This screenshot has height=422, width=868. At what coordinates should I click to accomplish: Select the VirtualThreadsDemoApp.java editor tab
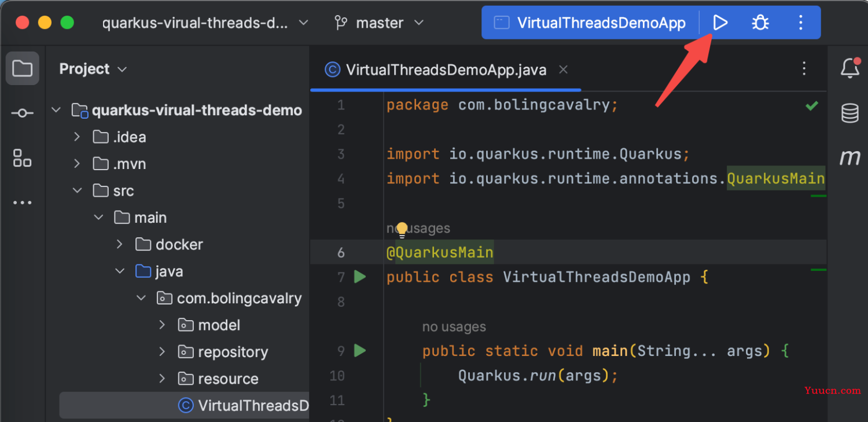pos(446,70)
